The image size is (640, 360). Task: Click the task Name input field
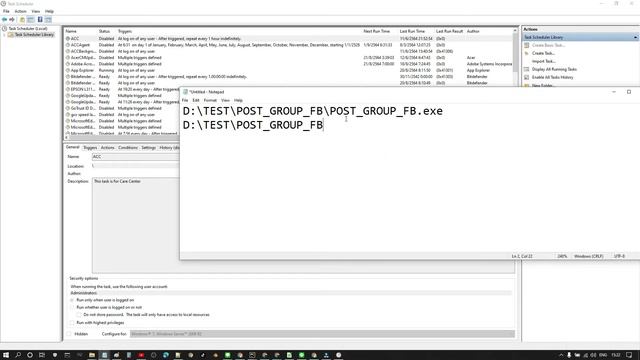[x=136, y=157]
